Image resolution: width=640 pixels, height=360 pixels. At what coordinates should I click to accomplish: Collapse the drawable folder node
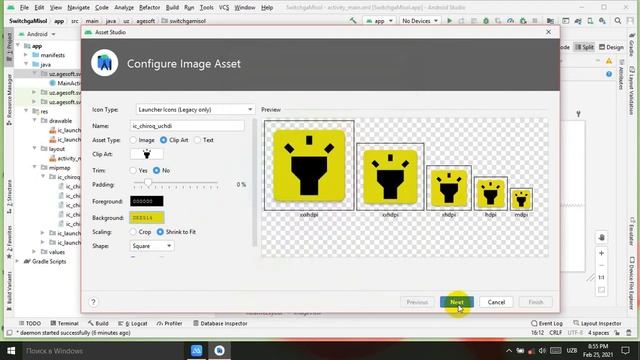tap(35, 121)
